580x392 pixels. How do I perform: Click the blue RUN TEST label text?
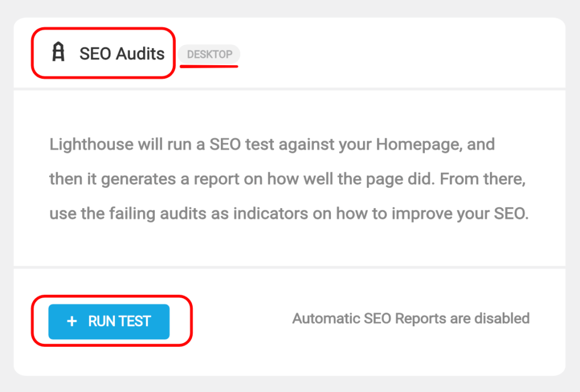(x=118, y=322)
